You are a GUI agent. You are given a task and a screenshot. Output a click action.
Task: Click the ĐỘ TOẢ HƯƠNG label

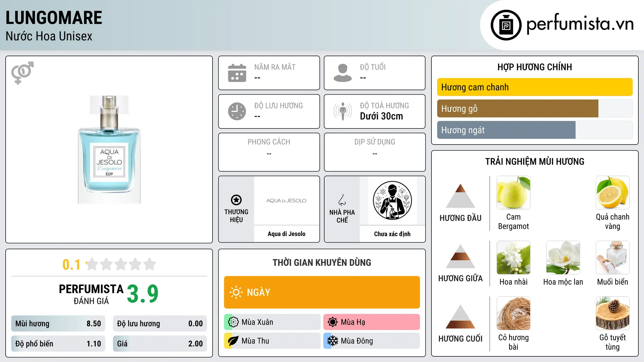pyautogui.click(x=384, y=106)
